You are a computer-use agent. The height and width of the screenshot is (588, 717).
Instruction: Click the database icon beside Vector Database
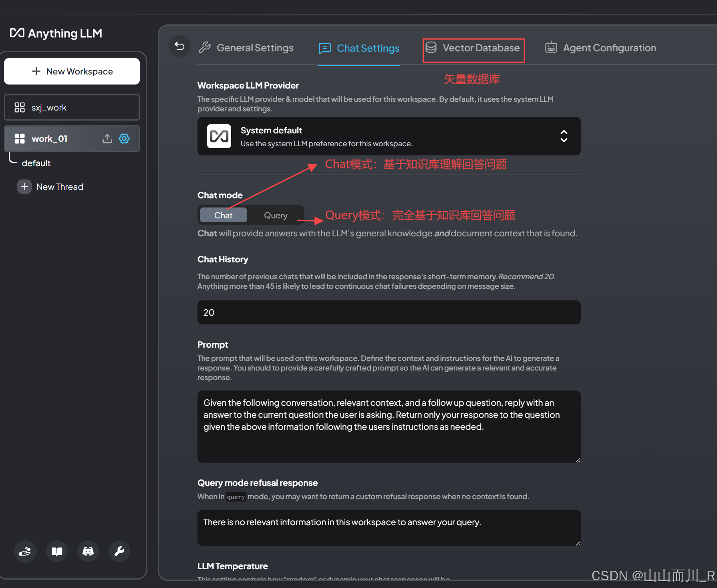point(431,48)
